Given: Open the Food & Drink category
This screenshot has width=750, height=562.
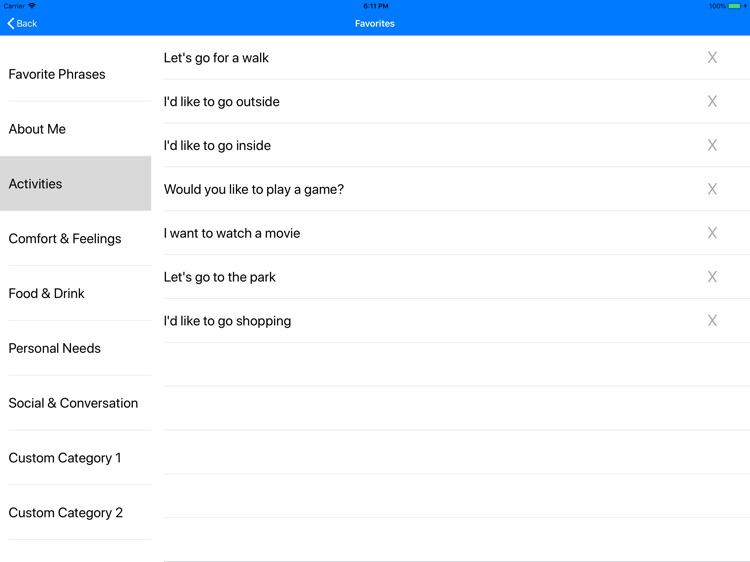Looking at the screenshot, I should 76,293.
